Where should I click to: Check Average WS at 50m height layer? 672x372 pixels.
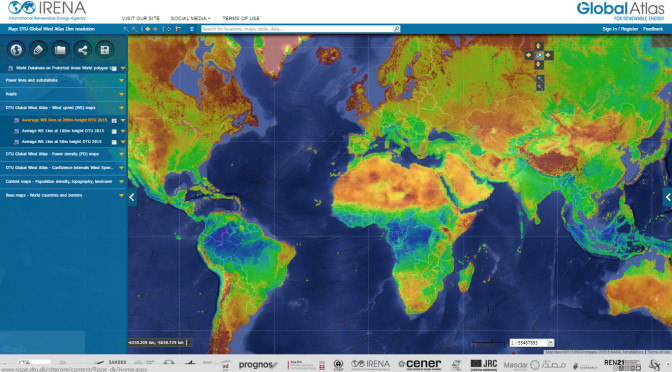[114, 142]
